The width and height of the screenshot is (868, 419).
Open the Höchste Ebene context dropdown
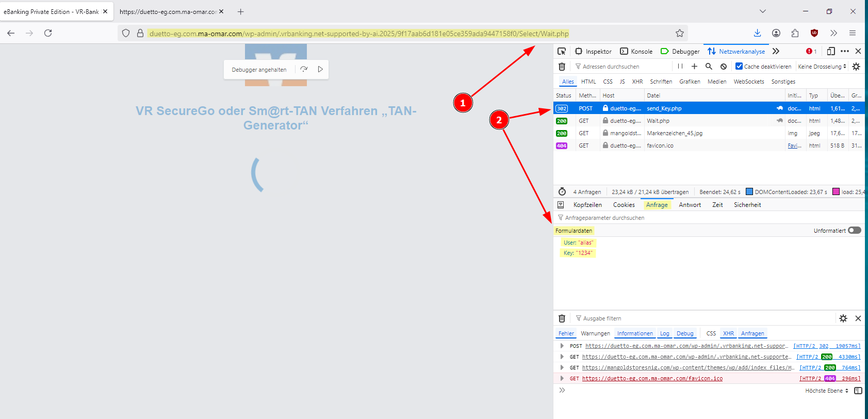(x=826, y=391)
